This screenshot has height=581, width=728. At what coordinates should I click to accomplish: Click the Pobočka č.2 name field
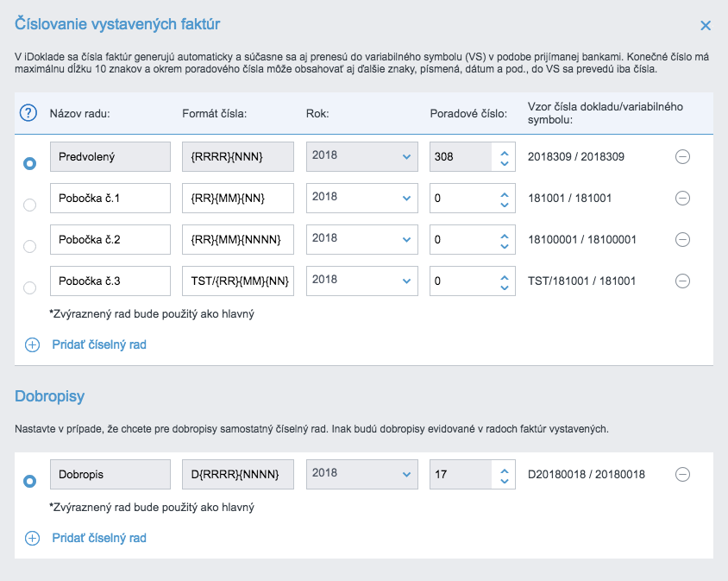(x=110, y=239)
